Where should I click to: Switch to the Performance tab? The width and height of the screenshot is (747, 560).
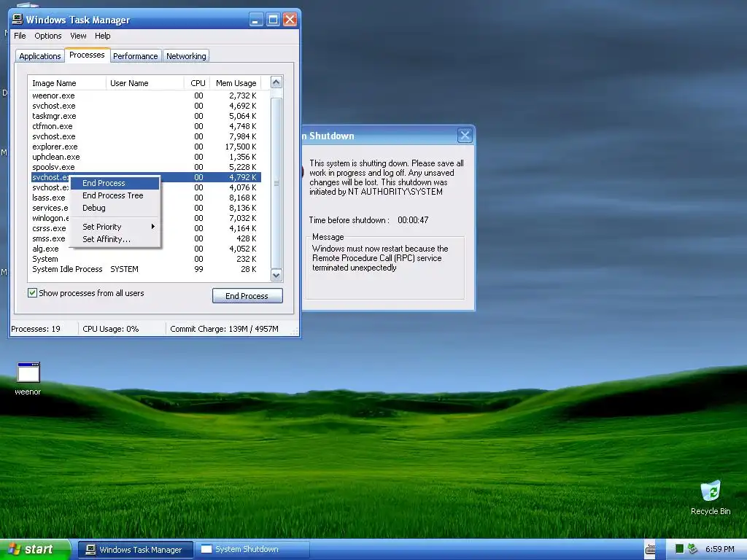point(135,56)
